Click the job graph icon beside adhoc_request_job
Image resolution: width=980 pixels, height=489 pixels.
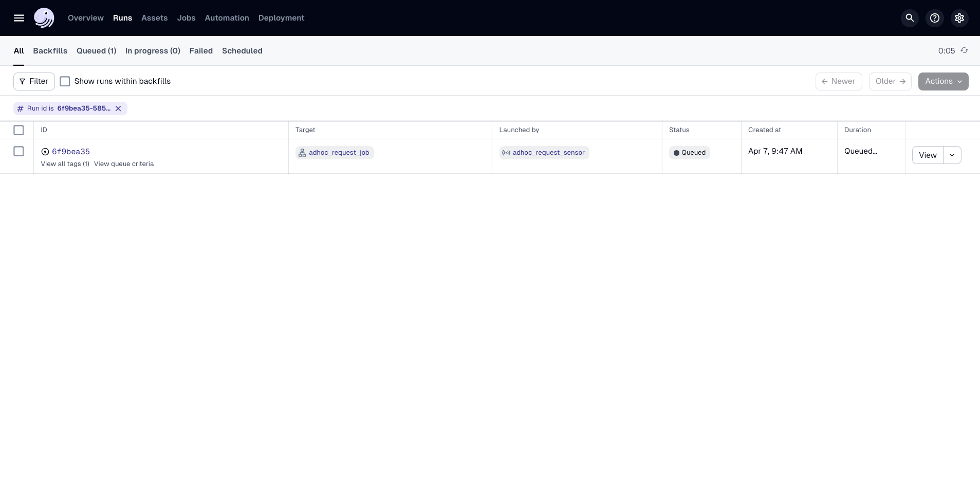302,153
